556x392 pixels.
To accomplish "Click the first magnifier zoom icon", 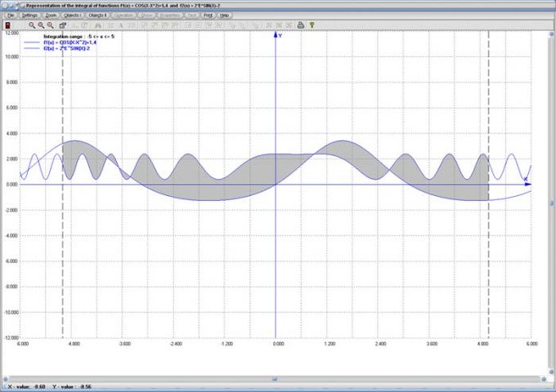I will 32,25.
